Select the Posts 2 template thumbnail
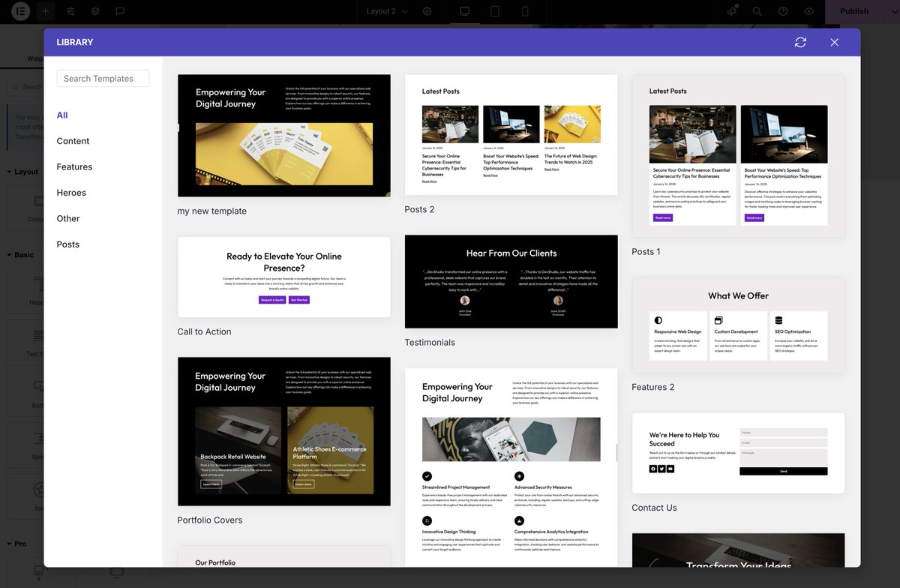Viewport: 900px width, 588px height. click(511, 135)
